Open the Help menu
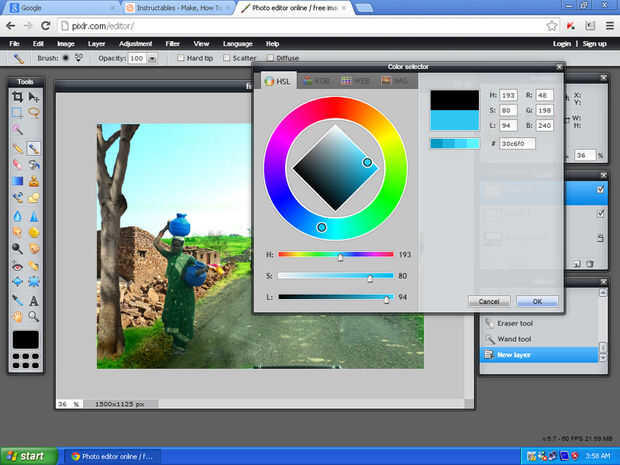 coord(272,44)
